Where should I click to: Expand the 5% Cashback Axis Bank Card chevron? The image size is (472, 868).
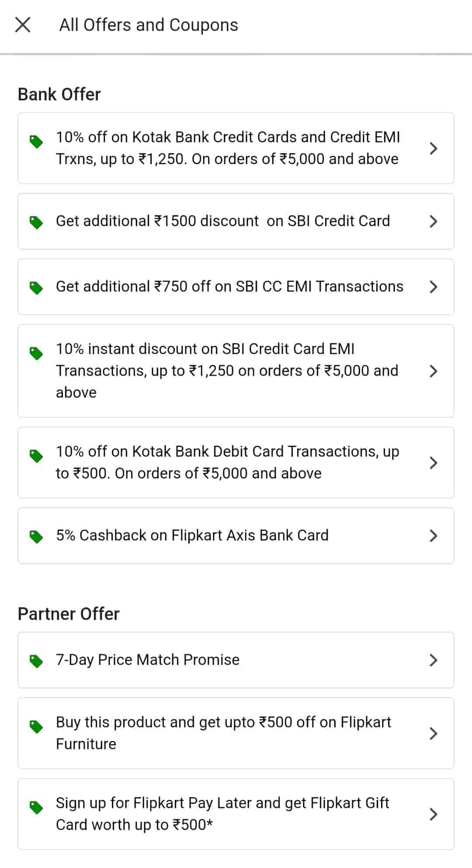433,536
